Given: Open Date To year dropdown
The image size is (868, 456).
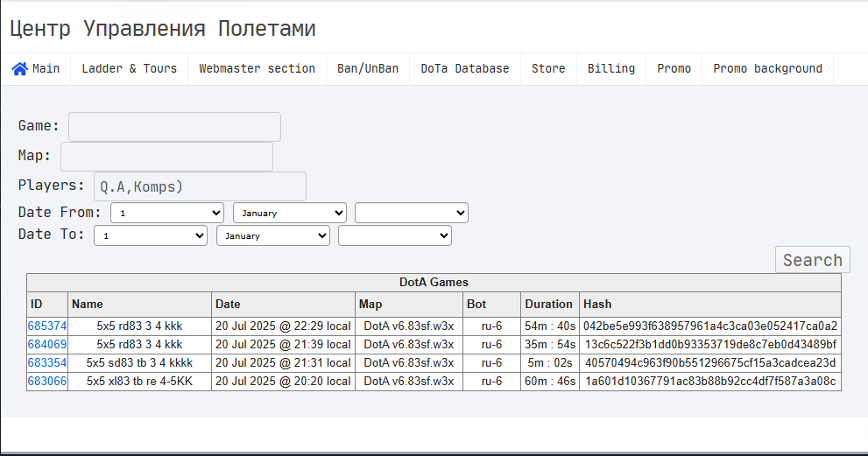Looking at the screenshot, I should [395, 235].
